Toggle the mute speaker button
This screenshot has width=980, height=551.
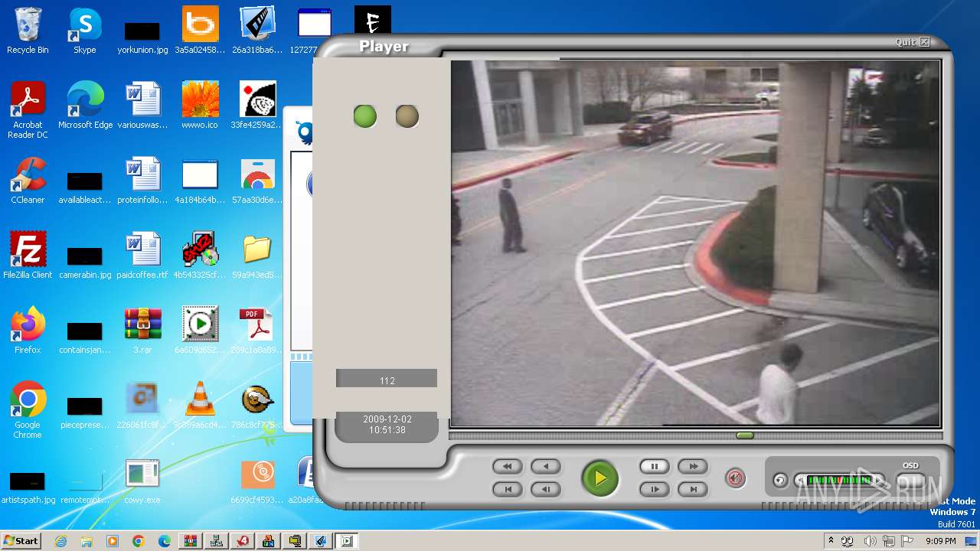(735, 479)
